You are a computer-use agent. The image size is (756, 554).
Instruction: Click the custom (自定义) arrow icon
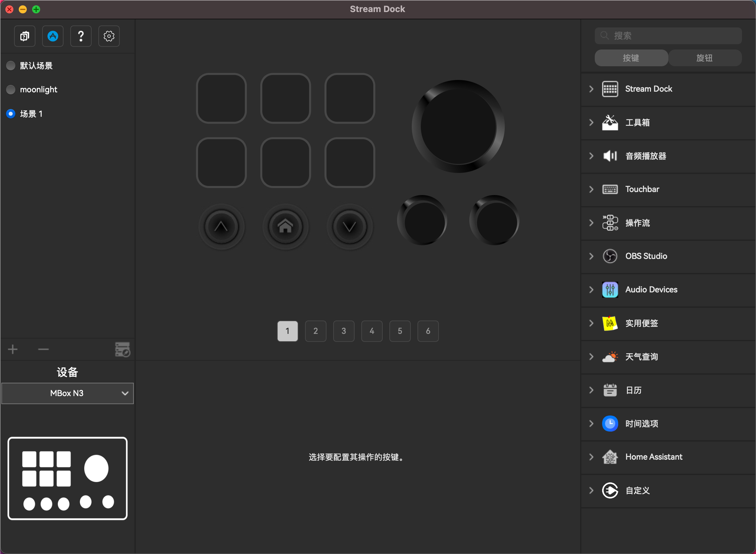[610, 490]
